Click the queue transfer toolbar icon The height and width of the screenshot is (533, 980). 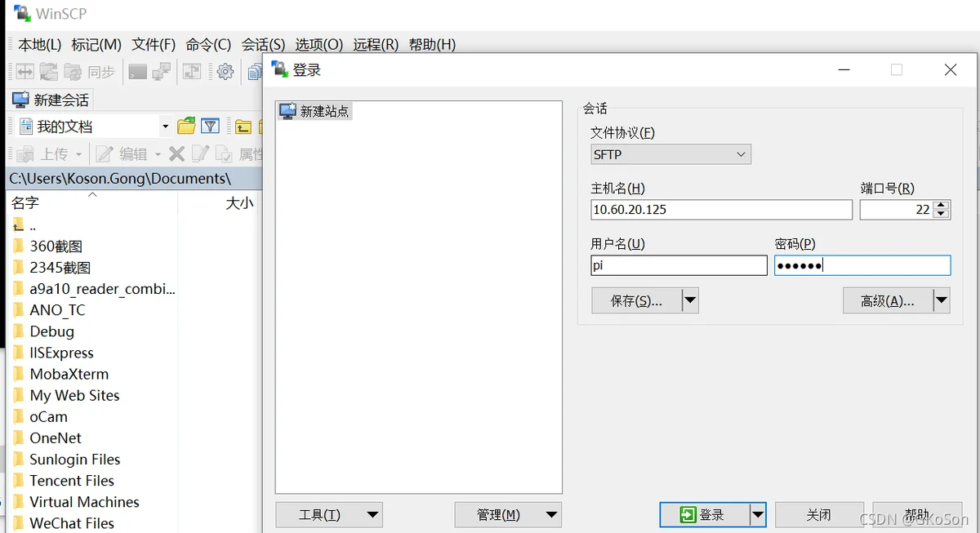click(x=192, y=72)
